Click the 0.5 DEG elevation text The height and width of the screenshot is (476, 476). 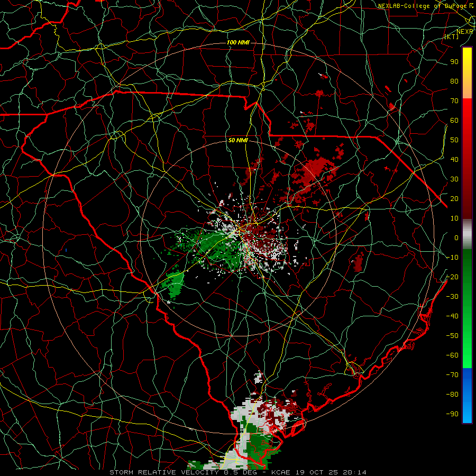(241, 472)
